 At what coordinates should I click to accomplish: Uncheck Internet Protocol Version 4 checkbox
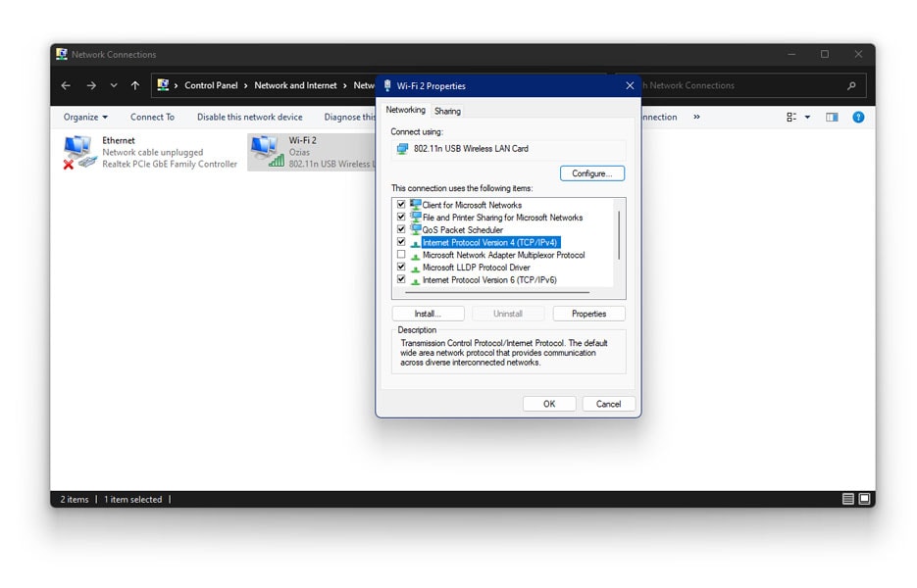click(x=401, y=241)
